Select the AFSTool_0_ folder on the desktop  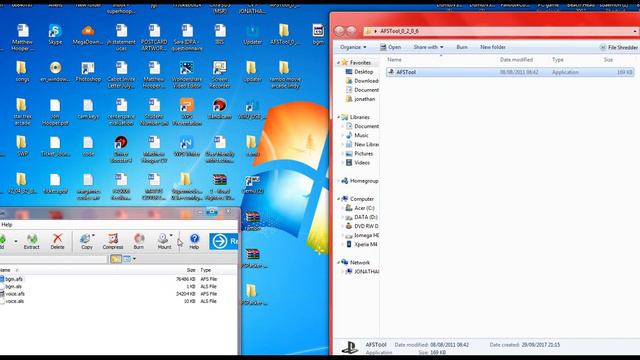pyautogui.click(x=284, y=34)
